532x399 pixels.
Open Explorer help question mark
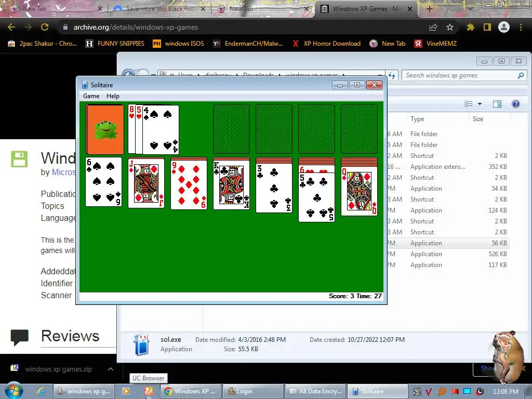click(516, 104)
